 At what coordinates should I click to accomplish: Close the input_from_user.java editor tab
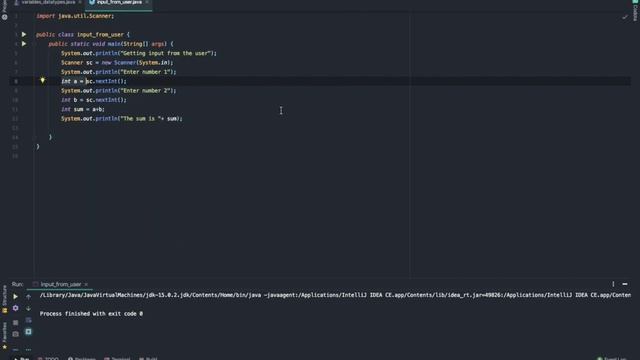pyautogui.click(x=147, y=2)
